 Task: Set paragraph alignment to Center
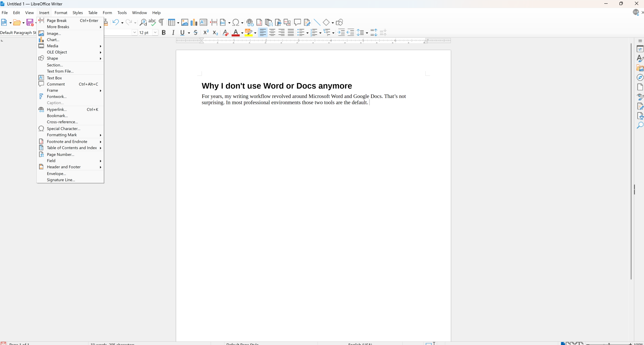tap(272, 33)
